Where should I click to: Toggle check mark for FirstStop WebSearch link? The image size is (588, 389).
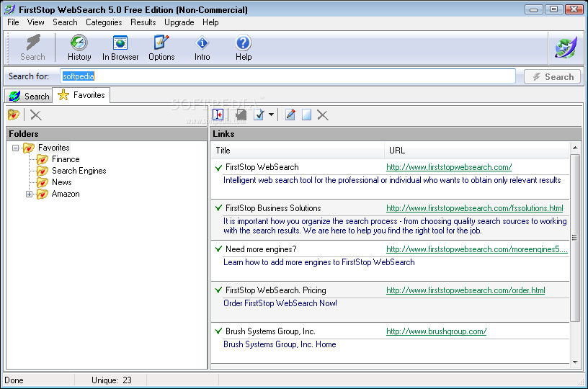pyautogui.click(x=218, y=168)
